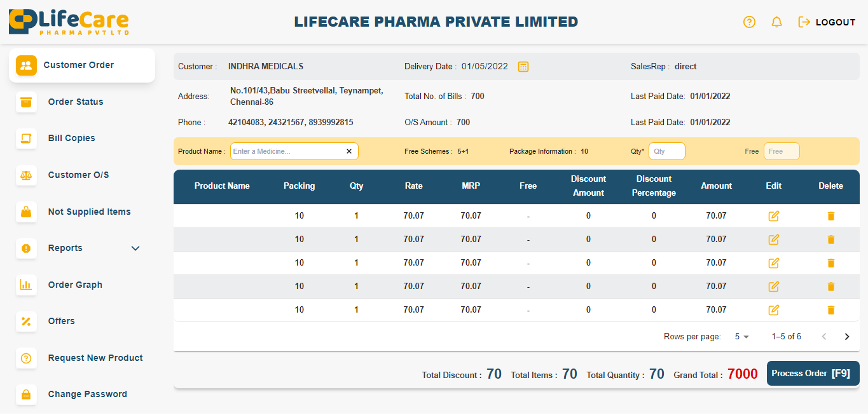This screenshot has width=868, height=420.
Task: Delete the fifth order row
Action: [x=830, y=310]
